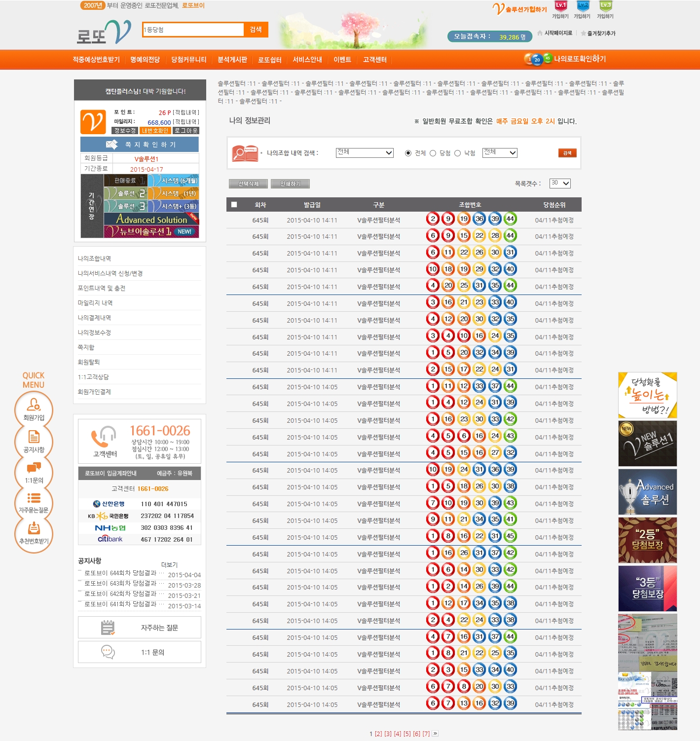The height and width of the screenshot is (741, 700).
Task: Open the 분석게시판 menu item
Action: [232, 60]
